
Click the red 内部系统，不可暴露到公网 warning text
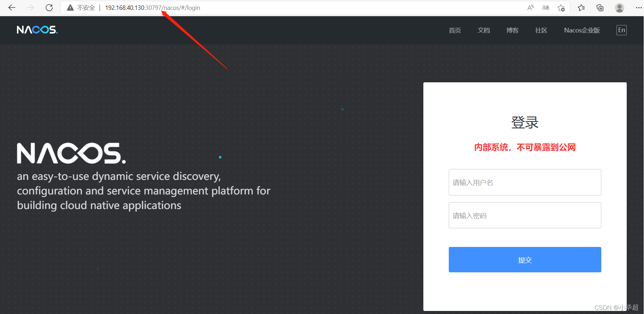tap(525, 147)
